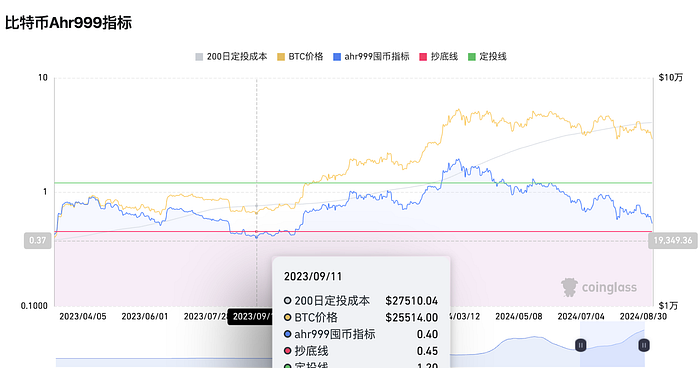Image resolution: width=700 pixels, height=368 pixels.
Task: Click the 2023/04/05 date axis label
Action: (x=83, y=317)
